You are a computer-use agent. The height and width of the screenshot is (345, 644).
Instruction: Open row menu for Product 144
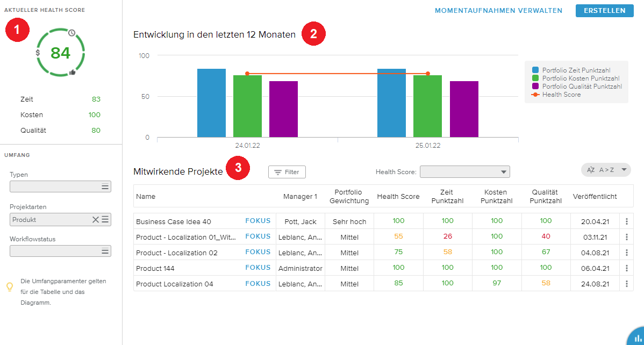626,268
